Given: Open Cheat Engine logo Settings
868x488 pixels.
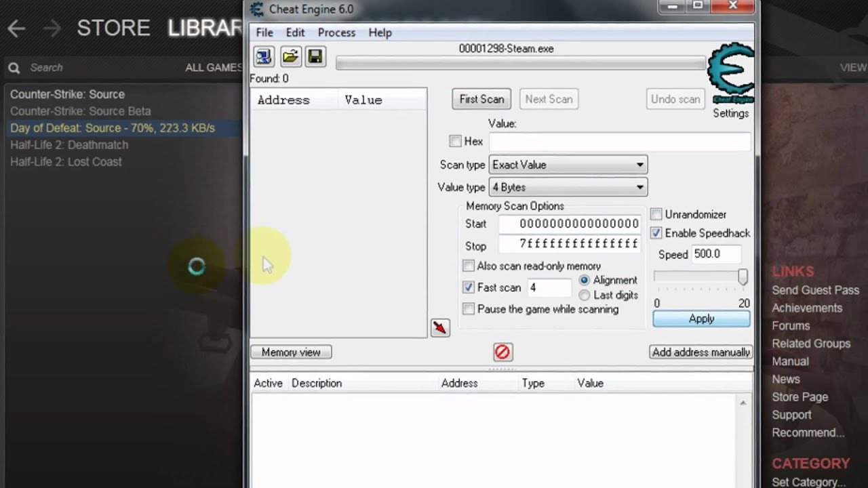Looking at the screenshot, I should click(730, 80).
